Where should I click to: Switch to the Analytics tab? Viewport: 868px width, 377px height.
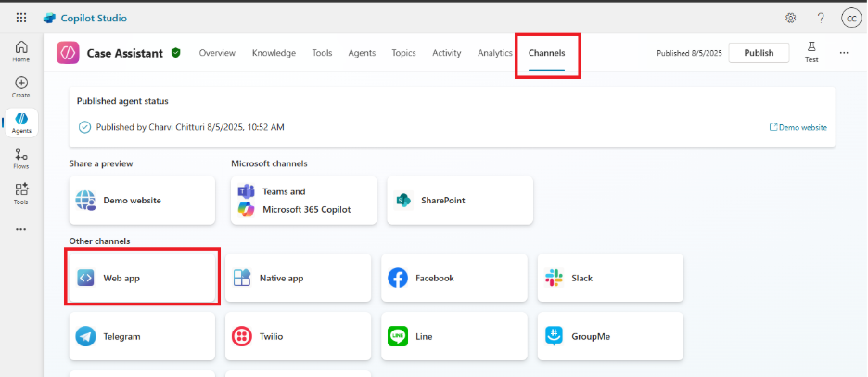point(495,53)
